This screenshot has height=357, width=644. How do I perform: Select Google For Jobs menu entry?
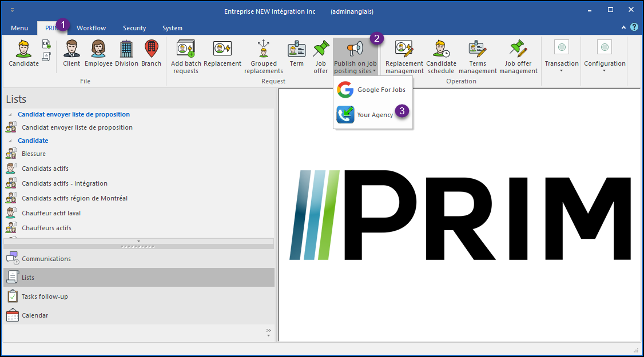[373, 90]
